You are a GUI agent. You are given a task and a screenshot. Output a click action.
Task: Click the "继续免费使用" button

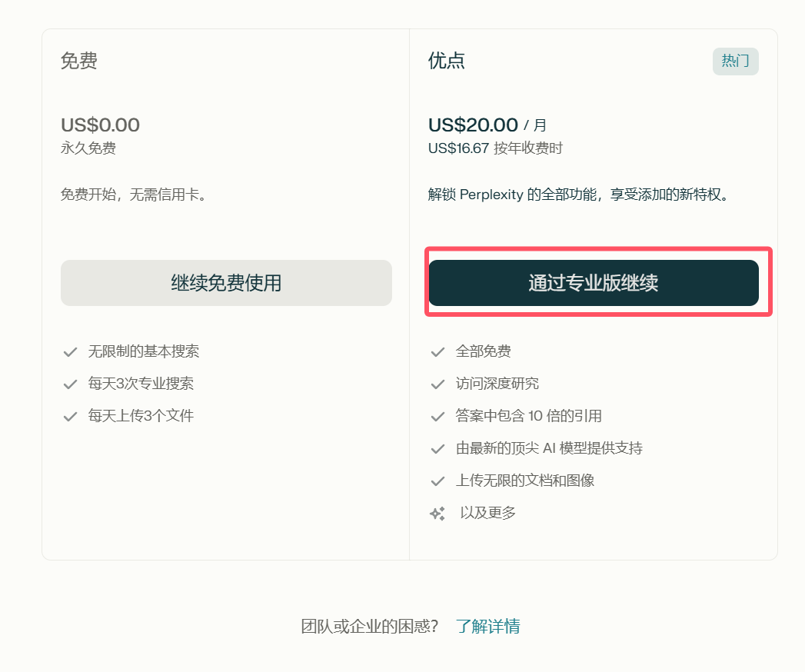click(226, 283)
